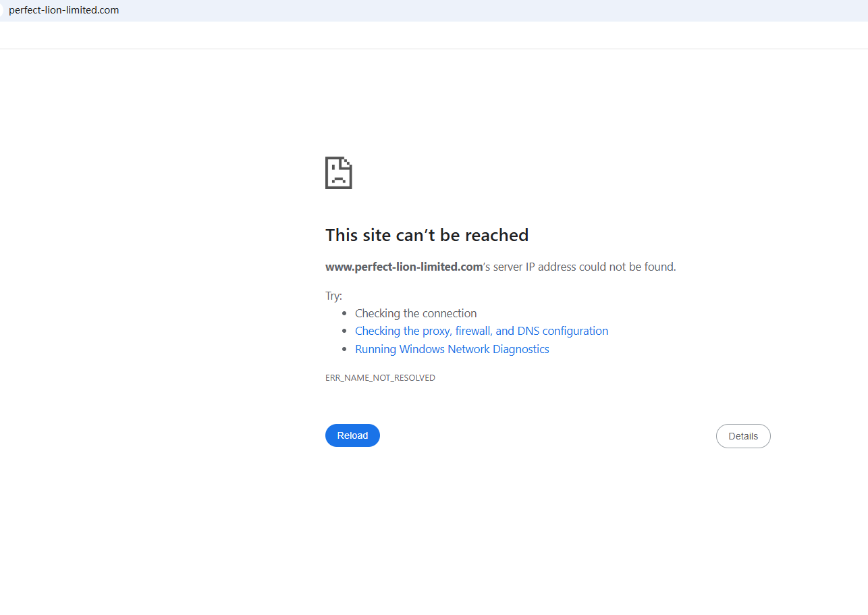Click "server IP address could not be found" text
Image resolution: width=868 pixels, height=615 pixels.
click(x=585, y=267)
